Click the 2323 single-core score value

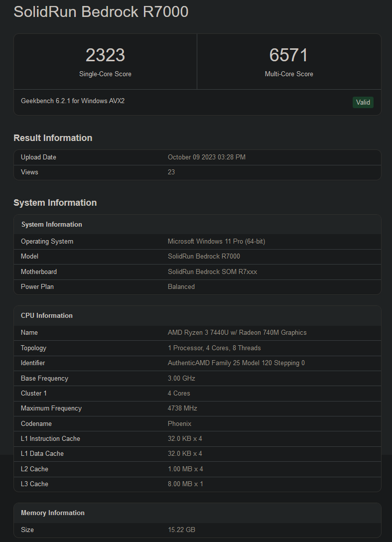pos(105,55)
